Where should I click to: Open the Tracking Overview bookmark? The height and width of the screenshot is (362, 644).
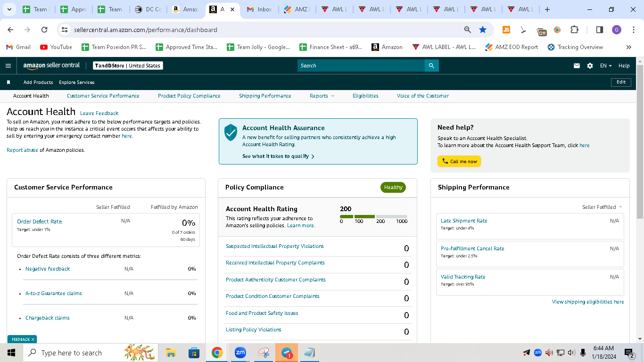coord(575,47)
